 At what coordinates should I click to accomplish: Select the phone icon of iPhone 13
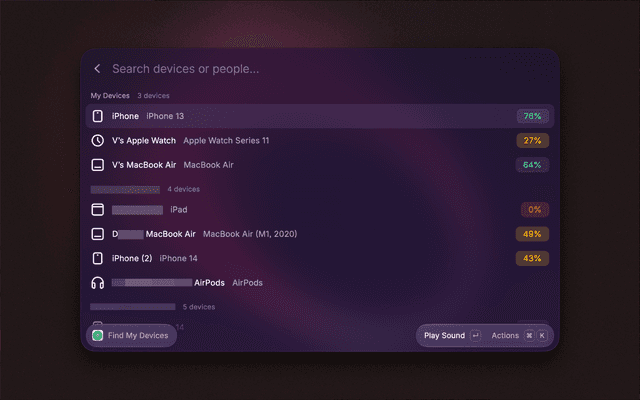click(98, 116)
